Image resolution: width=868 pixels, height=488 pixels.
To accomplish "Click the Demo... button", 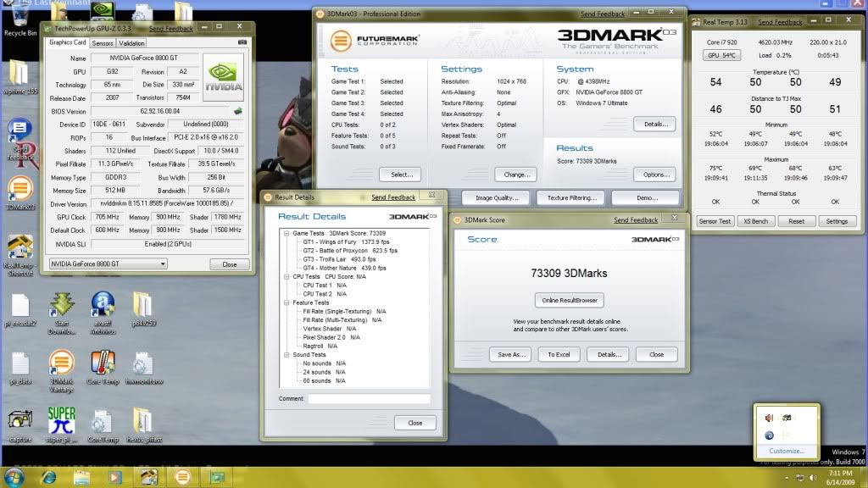I will click(x=646, y=197).
